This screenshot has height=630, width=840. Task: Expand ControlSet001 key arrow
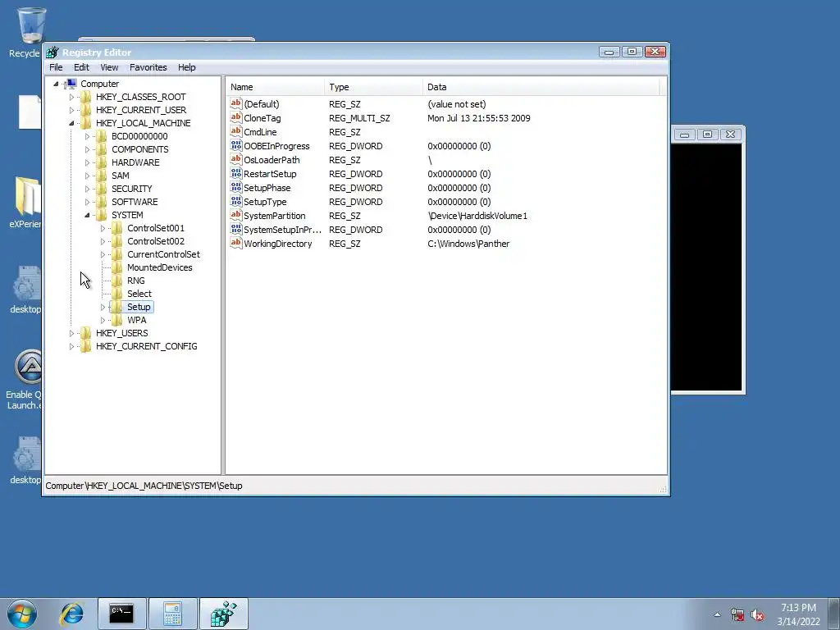click(x=103, y=228)
